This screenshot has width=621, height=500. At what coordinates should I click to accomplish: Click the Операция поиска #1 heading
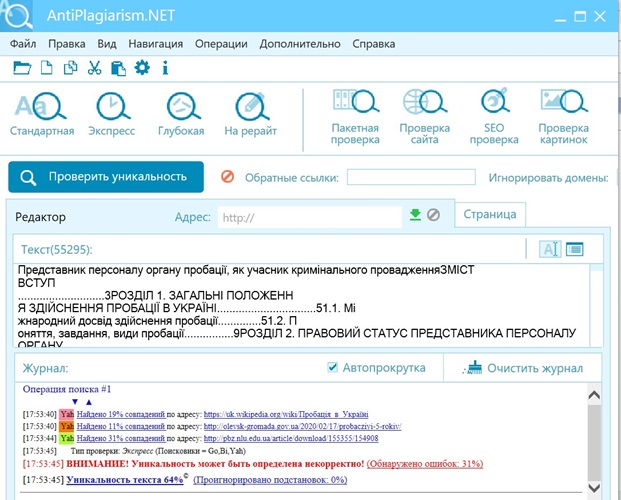click(x=67, y=389)
